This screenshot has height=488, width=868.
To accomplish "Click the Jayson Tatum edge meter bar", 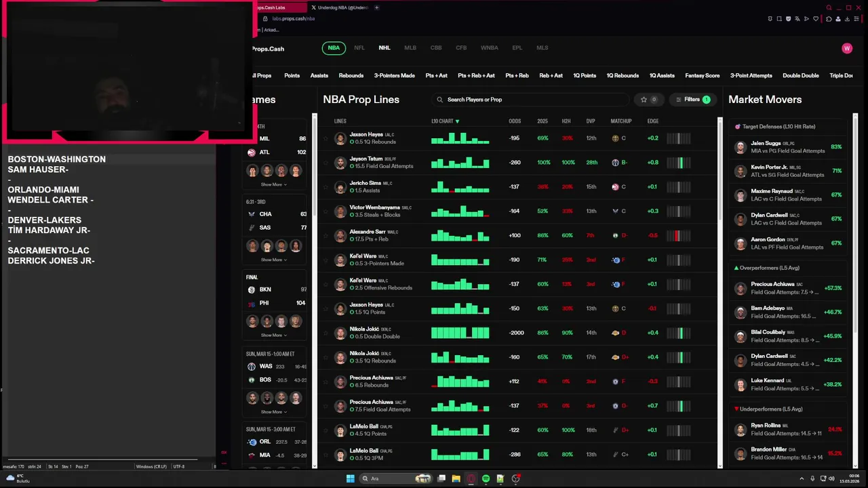I will pyautogui.click(x=679, y=163).
